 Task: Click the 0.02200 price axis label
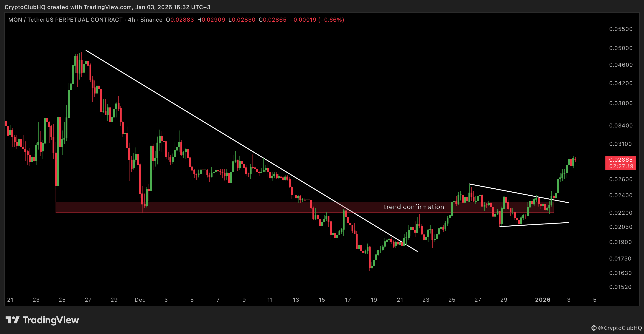point(621,213)
